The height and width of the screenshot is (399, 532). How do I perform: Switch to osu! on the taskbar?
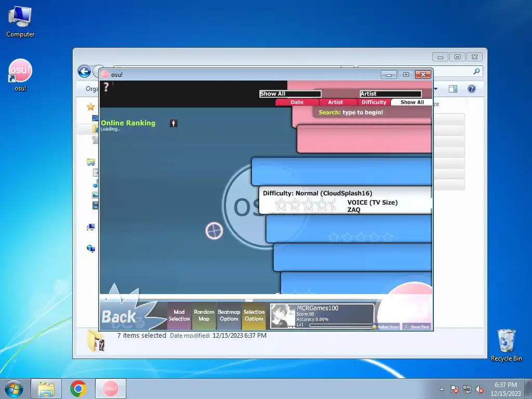coord(111,389)
